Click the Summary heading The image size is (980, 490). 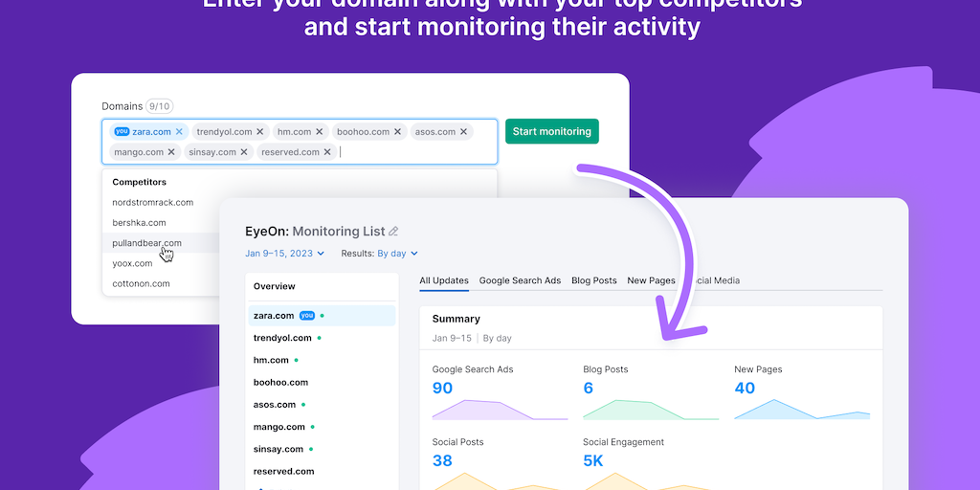tap(457, 319)
